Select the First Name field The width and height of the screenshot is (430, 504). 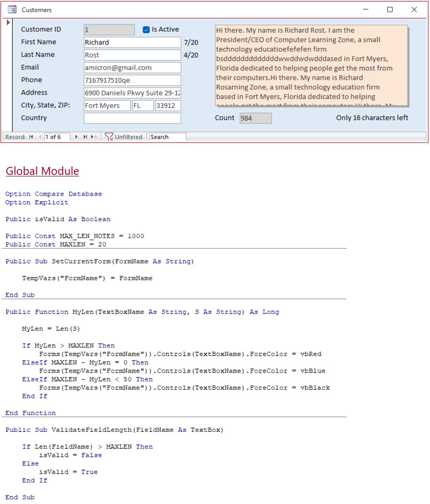[x=132, y=42]
